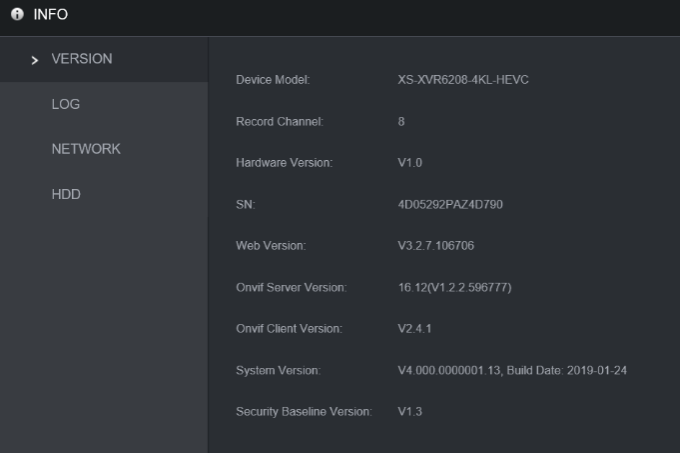Image resolution: width=680 pixels, height=453 pixels.
Task: Click the System Version build date text
Action: [x=566, y=371]
